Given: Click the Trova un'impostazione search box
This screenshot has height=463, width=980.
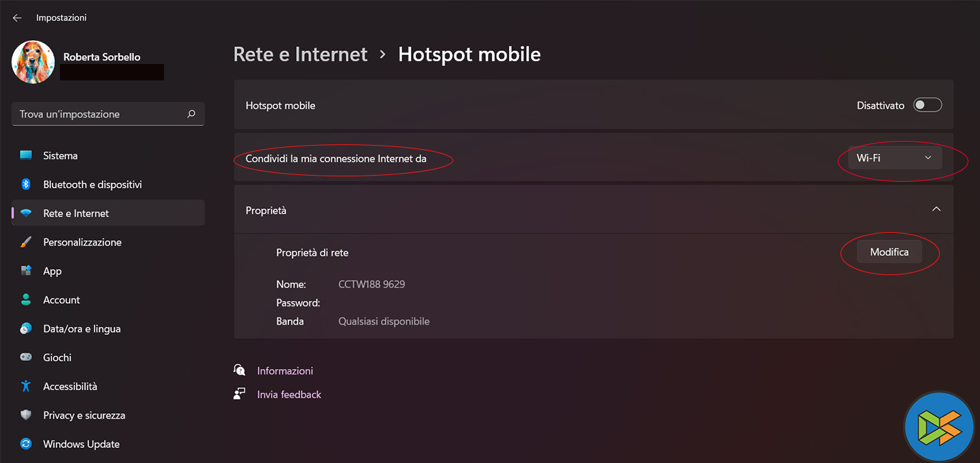Looking at the screenshot, I should coord(102,114).
